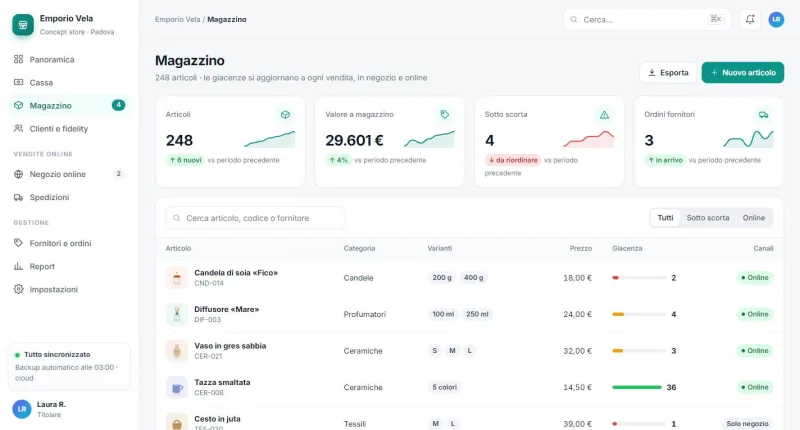Click the Diffusore «Mare» product thumbnail
This screenshot has height=430, width=800.
click(177, 314)
